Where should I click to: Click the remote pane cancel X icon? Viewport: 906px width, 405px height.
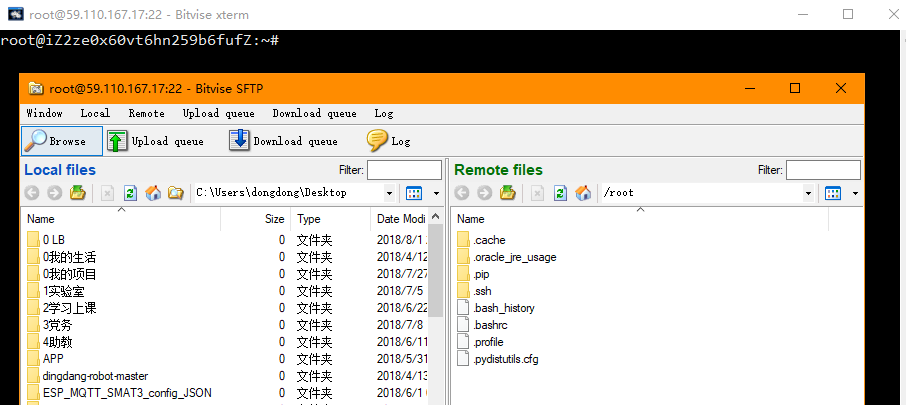(537, 193)
